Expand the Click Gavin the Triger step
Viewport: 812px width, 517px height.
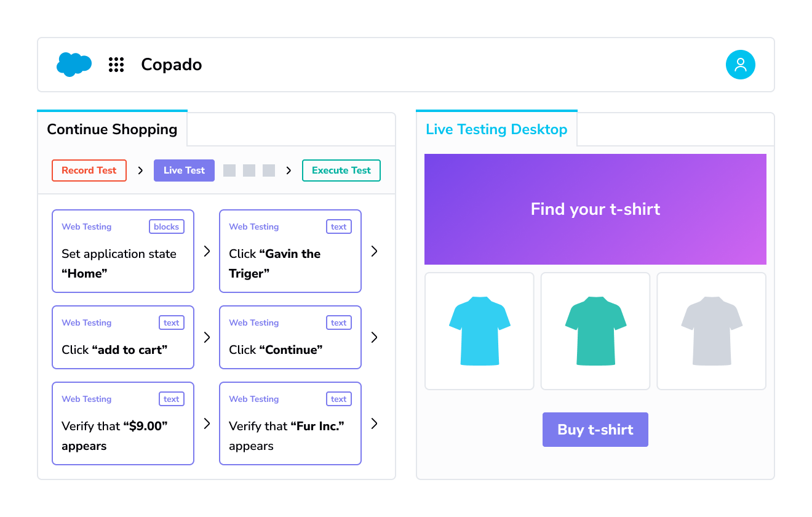(375, 251)
